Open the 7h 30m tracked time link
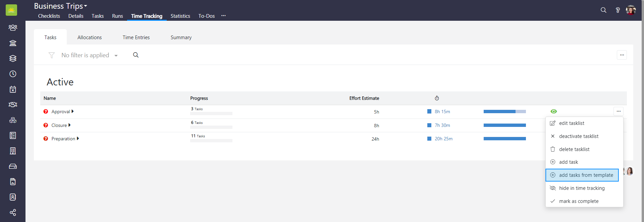The width and height of the screenshot is (644, 222). click(x=442, y=125)
